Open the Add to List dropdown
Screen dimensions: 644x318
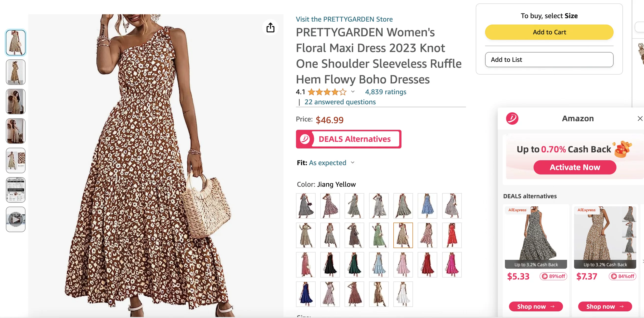coord(549,60)
